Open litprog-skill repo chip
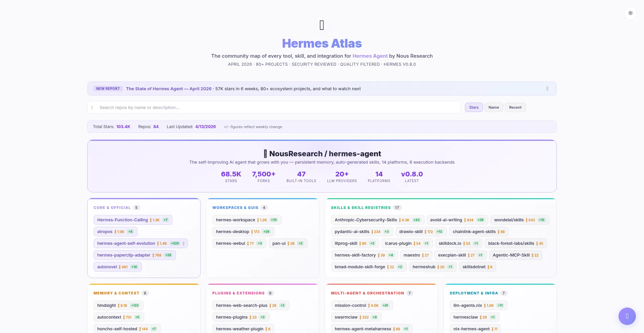 tap(355, 243)
